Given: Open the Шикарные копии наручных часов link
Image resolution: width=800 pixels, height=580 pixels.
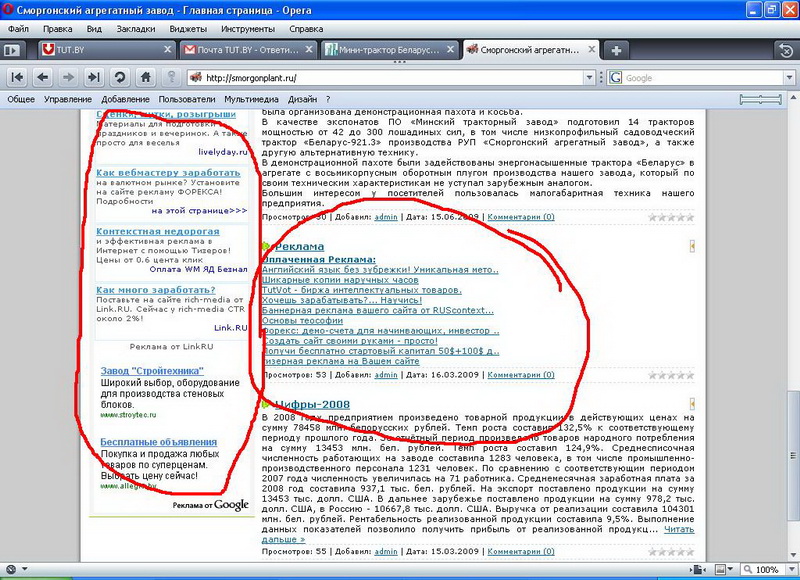Looking at the screenshot, I should pyautogui.click(x=340, y=280).
